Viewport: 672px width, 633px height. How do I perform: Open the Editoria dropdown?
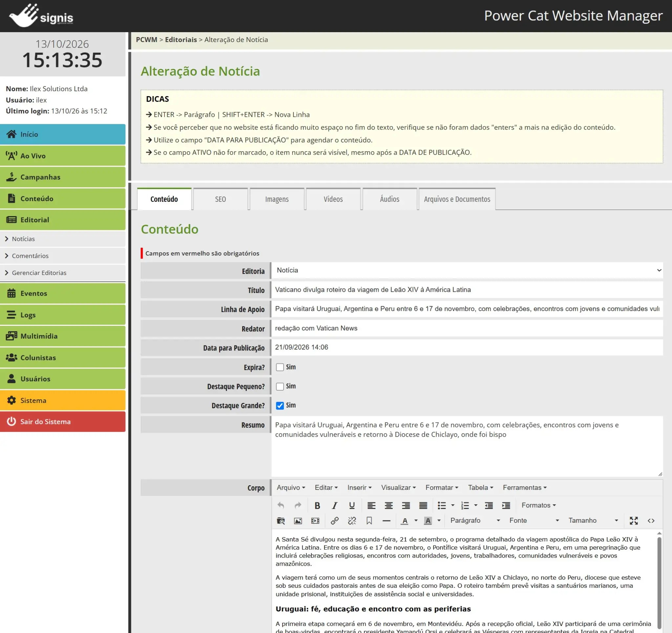coord(467,270)
